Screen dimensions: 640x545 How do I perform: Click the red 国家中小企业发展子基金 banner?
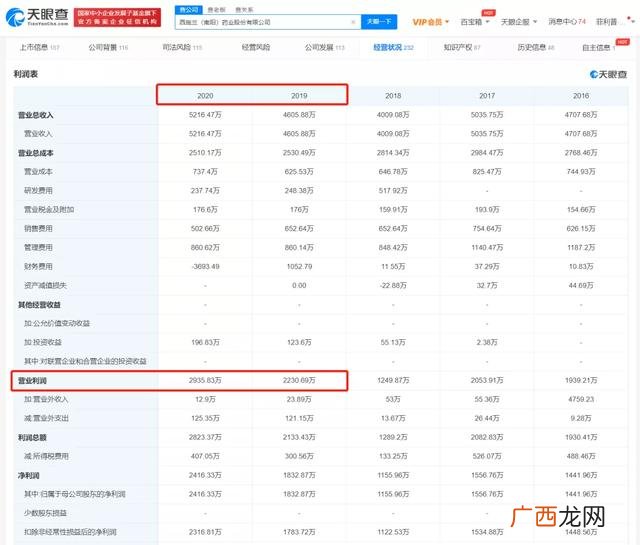click(117, 17)
